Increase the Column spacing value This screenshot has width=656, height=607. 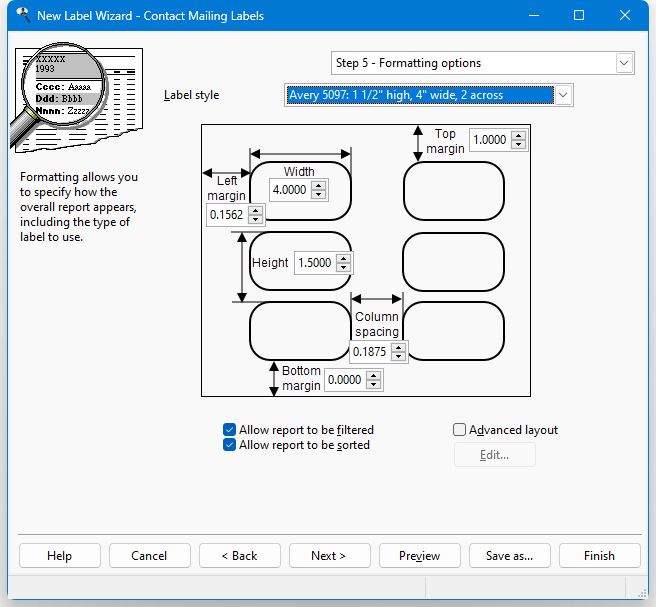[399, 348]
